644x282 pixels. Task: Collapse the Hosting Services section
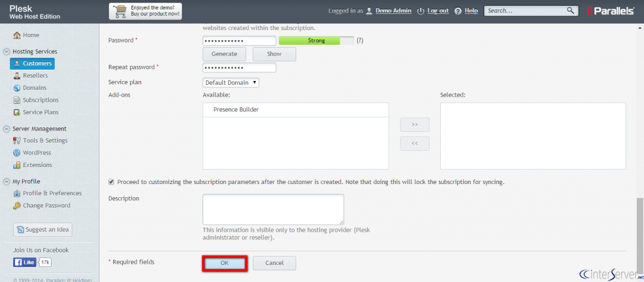point(6,52)
